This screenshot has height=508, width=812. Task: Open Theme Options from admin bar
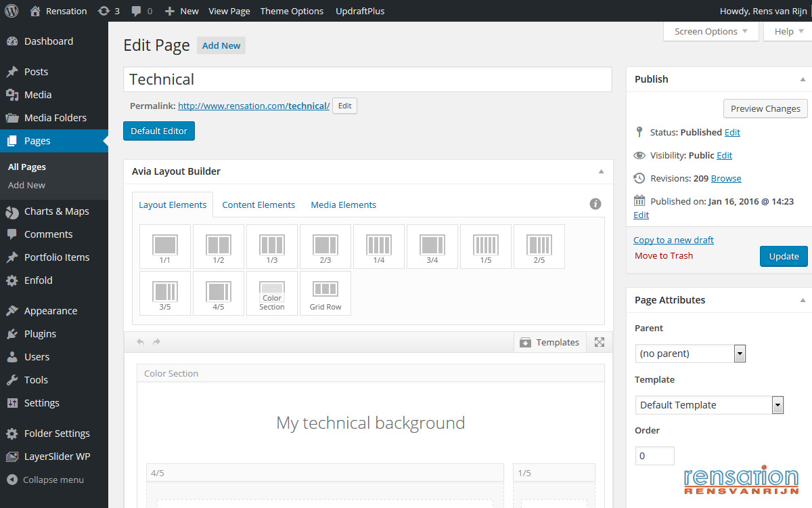tap(292, 11)
